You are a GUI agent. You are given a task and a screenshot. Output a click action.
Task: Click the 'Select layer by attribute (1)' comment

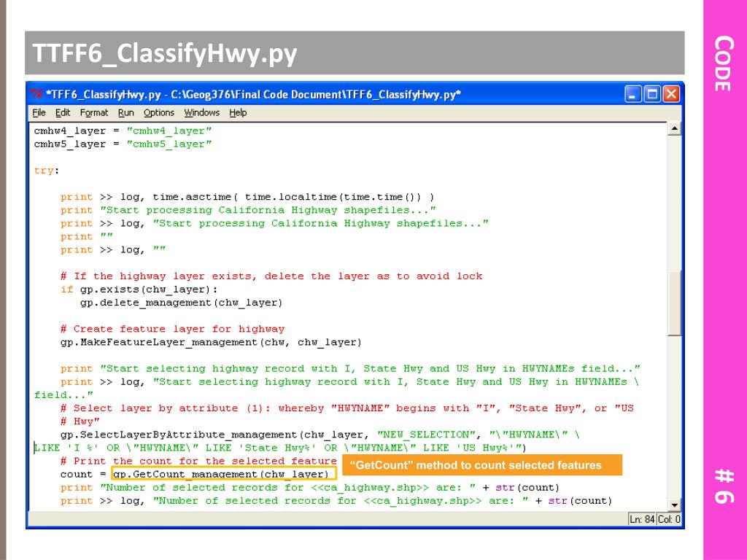pos(347,408)
